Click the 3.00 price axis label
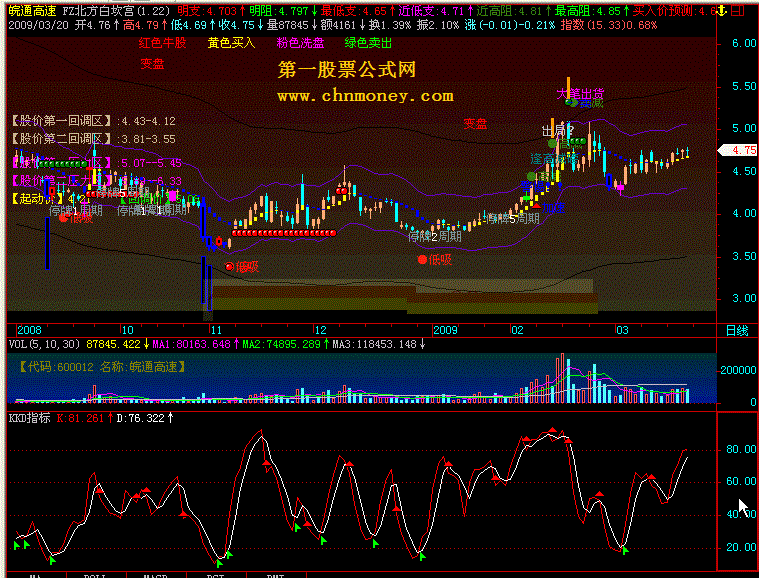Viewport: 759px width, 578px height. [744, 298]
